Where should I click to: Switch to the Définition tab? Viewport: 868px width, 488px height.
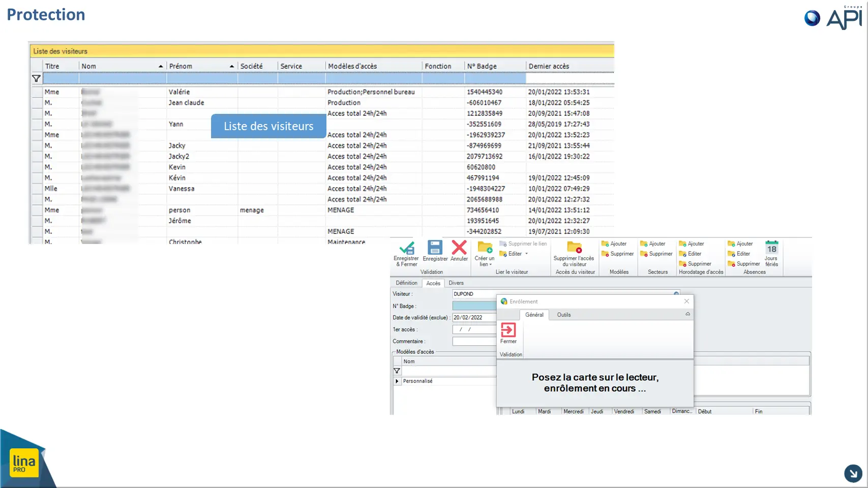[x=406, y=283]
